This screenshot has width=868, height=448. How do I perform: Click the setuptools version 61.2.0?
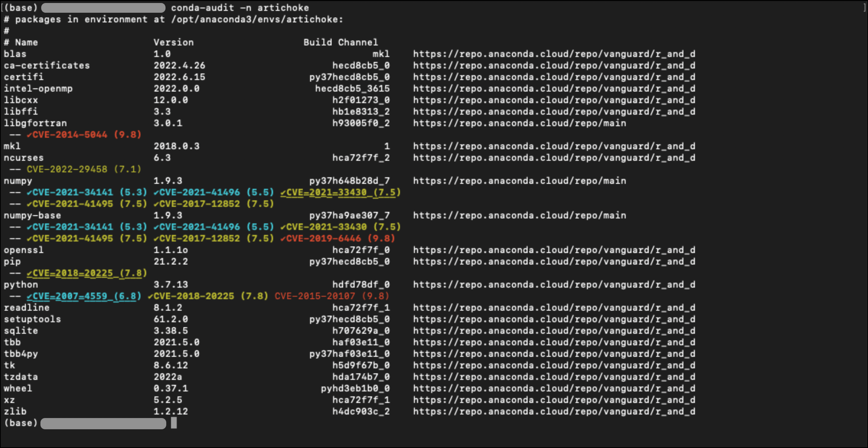pyautogui.click(x=171, y=319)
